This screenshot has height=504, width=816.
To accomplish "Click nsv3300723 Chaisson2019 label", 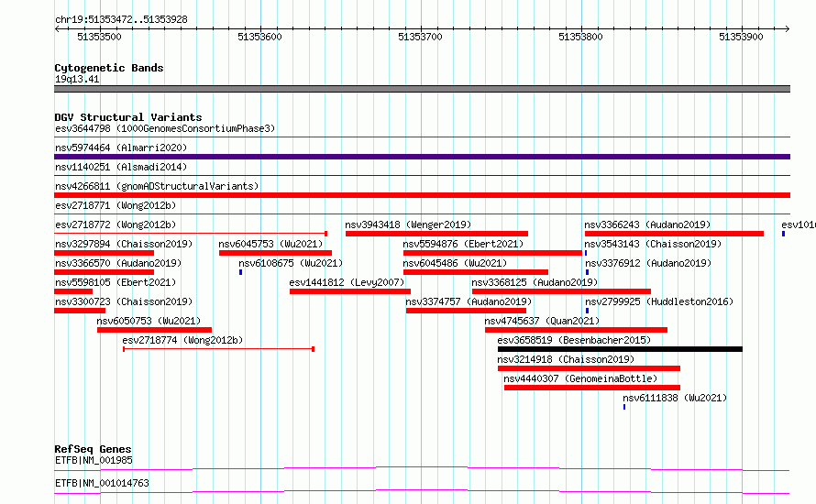I will pyautogui.click(x=124, y=301).
